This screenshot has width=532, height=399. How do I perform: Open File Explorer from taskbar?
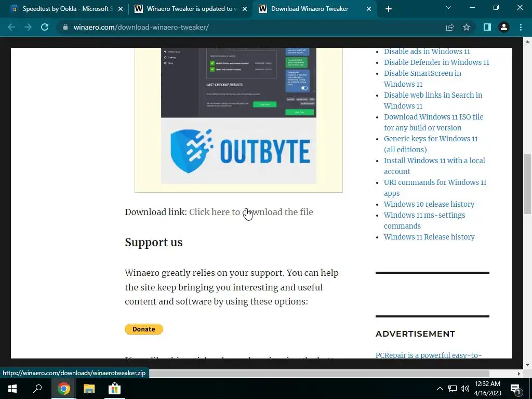click(x=89, y=389)
